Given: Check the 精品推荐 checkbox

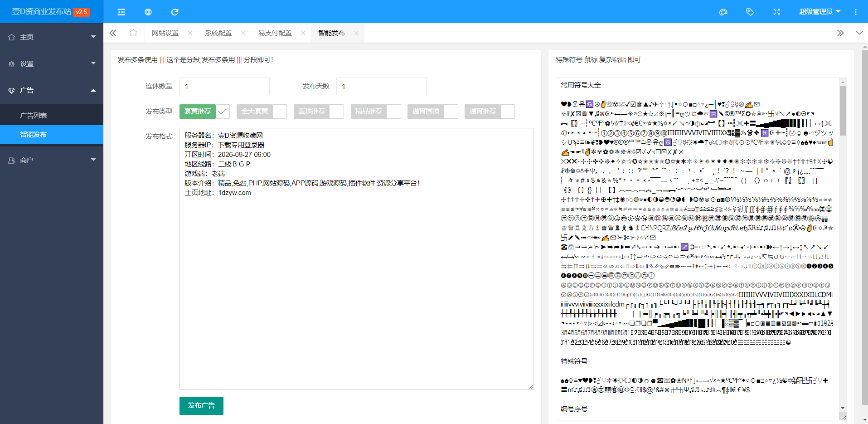Looking at the screenshot, I should pyautogui.click(x=376, y=112).
